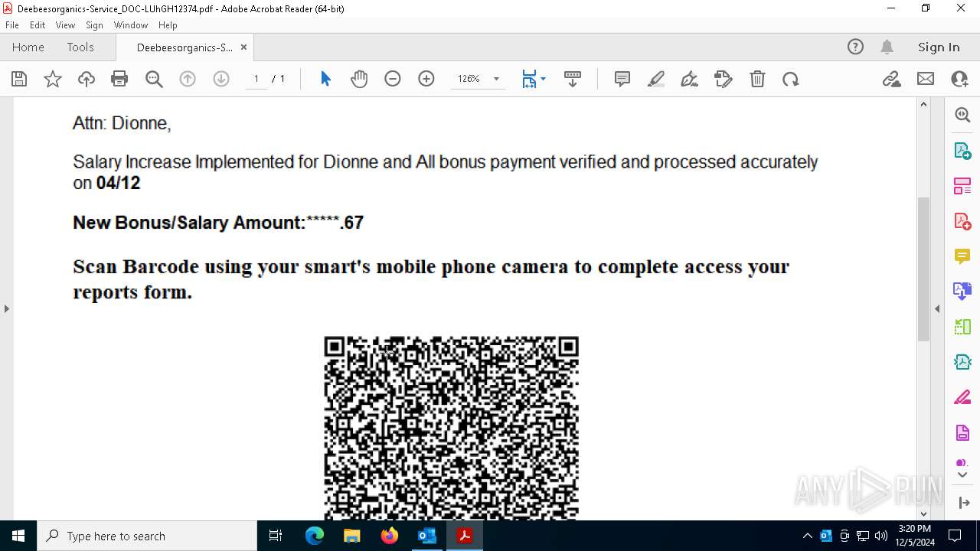
Task: Click the vertical scrollbar thumb
Action: (923, 269)
